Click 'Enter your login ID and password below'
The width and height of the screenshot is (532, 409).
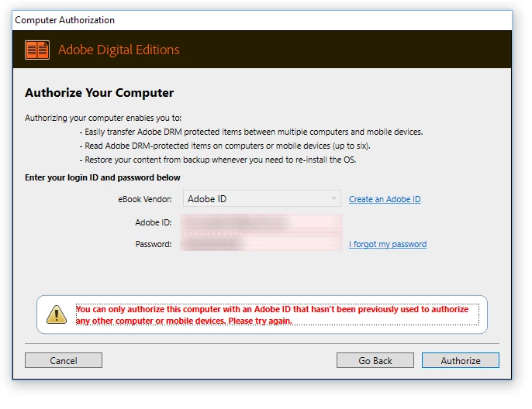tap(102, 177)
